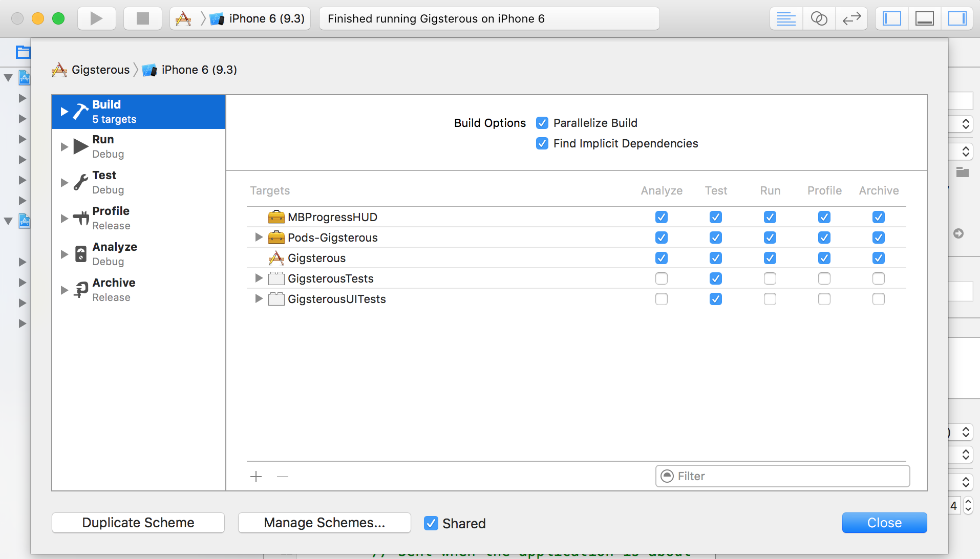Click the Stop button in toolbar
The image size is (980, 559).
pos(143,18)
